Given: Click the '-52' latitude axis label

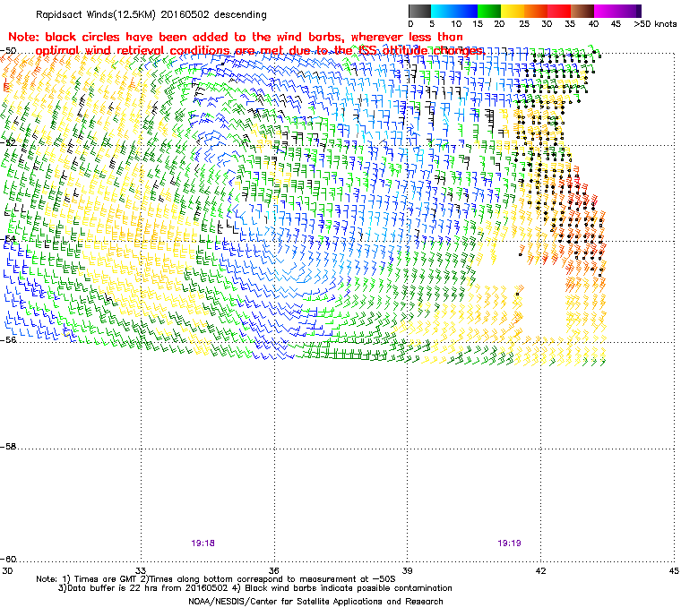Looking at the screenshot, I should [8, 143].
